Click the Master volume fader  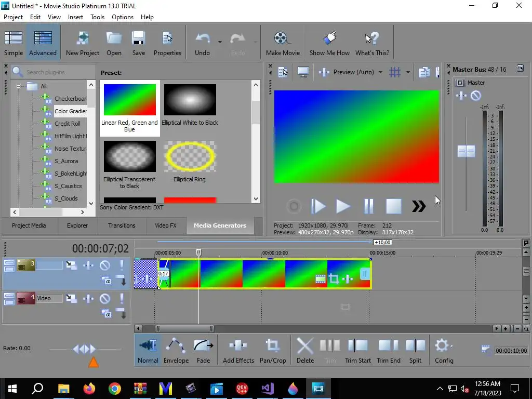(x=466, y=151)
